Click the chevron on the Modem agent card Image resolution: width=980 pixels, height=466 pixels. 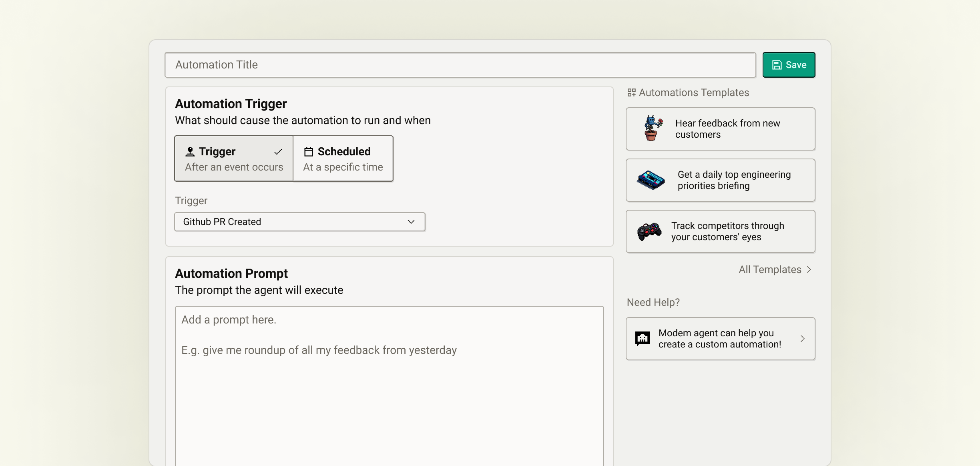click(803, 339)
